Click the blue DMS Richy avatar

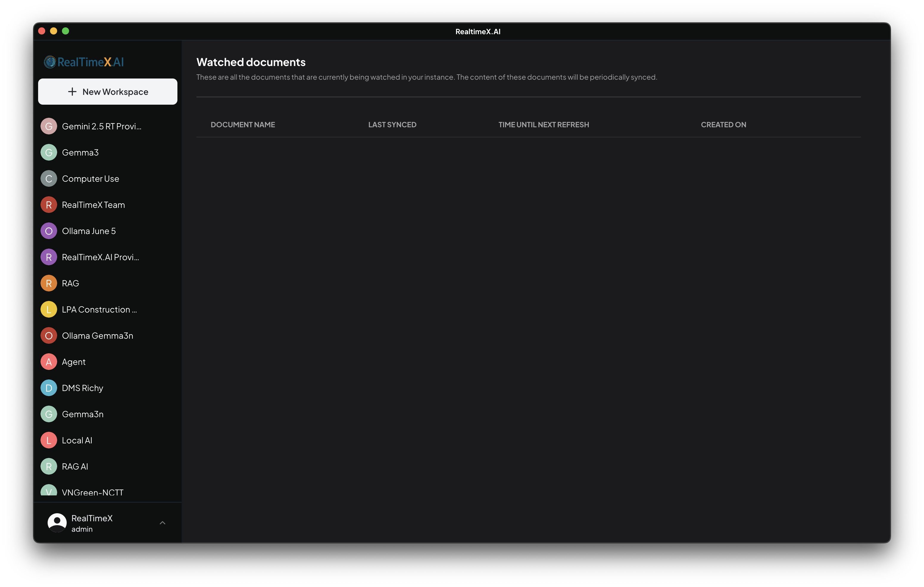49,388
